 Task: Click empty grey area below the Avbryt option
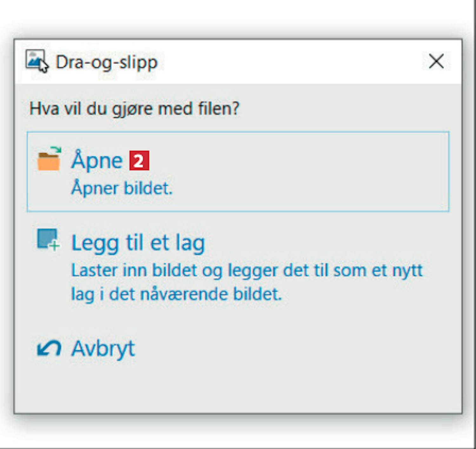[238, 387]
